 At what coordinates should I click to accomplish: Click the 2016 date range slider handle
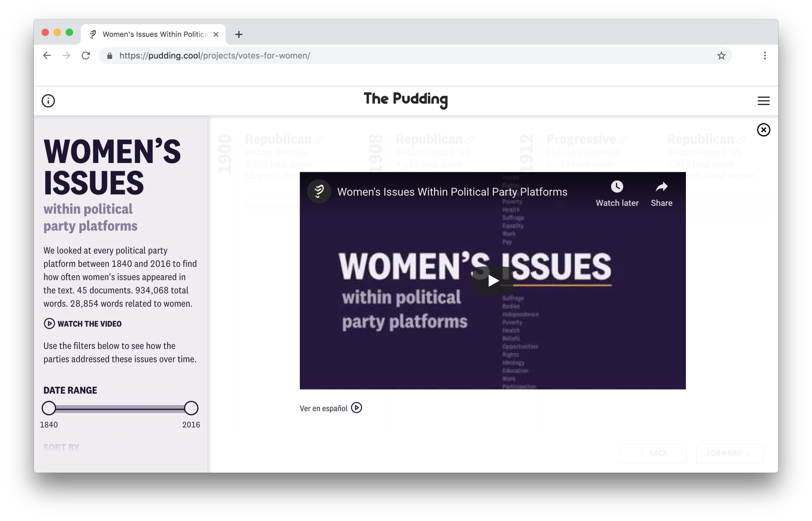pyautogui.click(x=191, y=408)
